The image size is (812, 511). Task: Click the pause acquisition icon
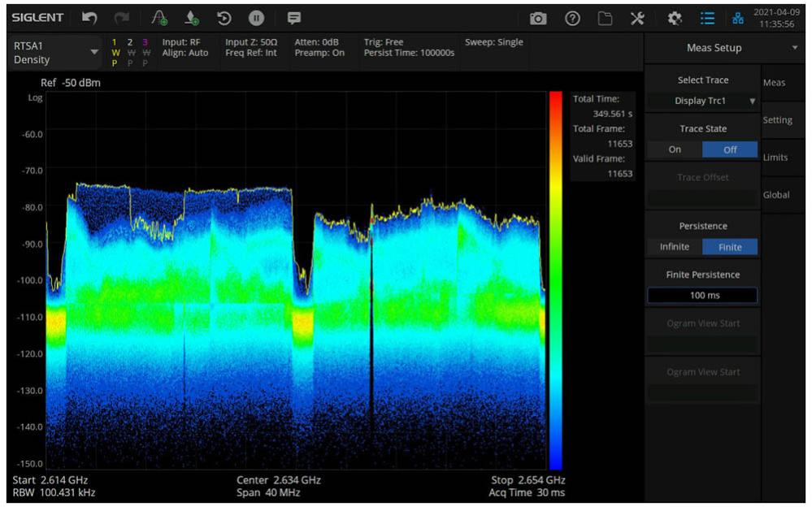tap(254, 17)
